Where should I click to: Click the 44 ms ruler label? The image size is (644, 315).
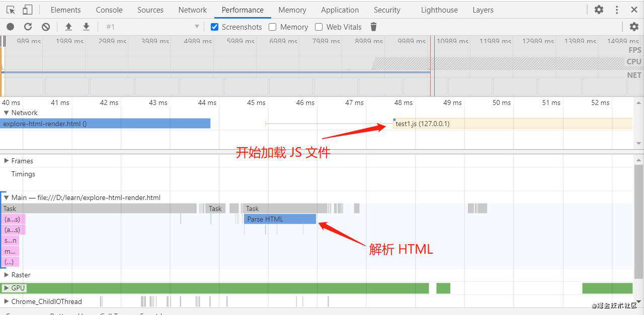click(x=207, y=102)
